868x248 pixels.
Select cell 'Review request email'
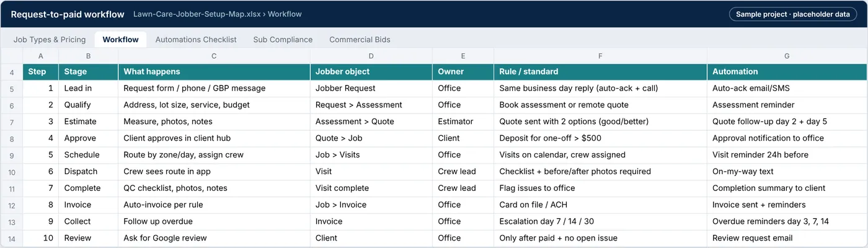(787, 238)
